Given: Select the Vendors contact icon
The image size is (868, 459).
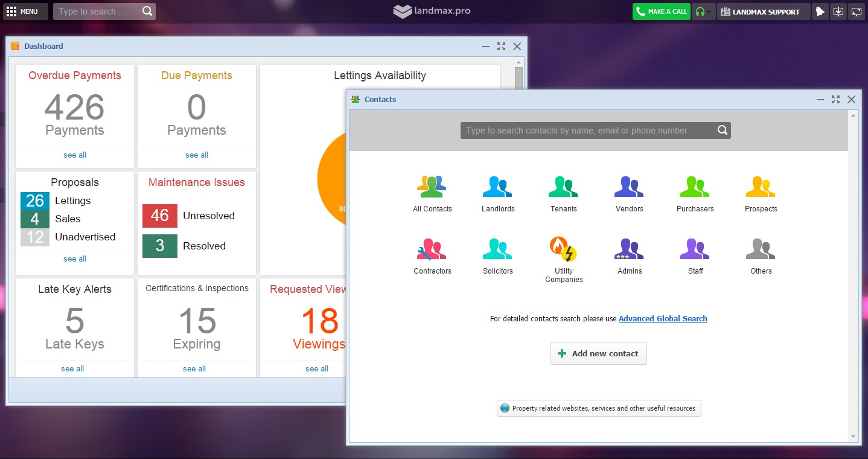Looking at the screenshot, I should [629, 193].
